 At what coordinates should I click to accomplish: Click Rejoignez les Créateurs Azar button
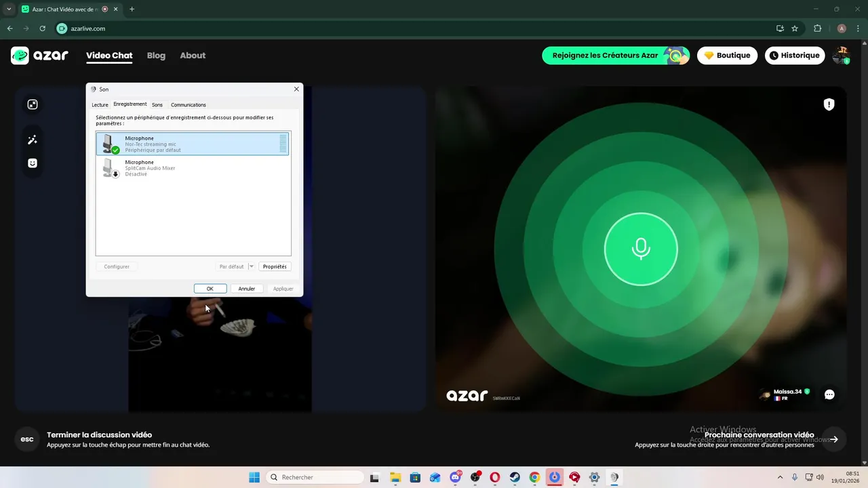(616, 56)
